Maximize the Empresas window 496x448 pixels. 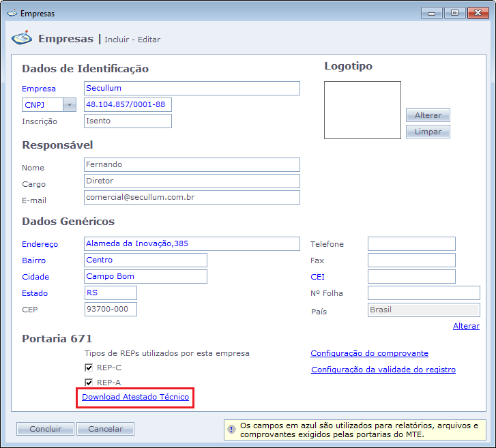[454, 13]
